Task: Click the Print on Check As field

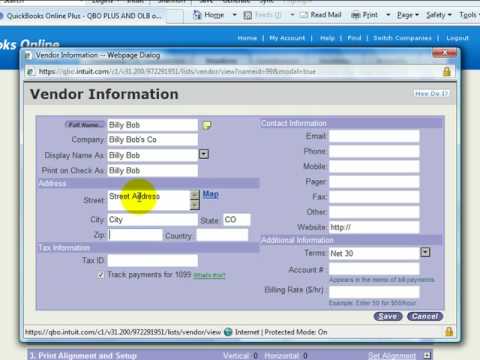Action: point(153,171)
